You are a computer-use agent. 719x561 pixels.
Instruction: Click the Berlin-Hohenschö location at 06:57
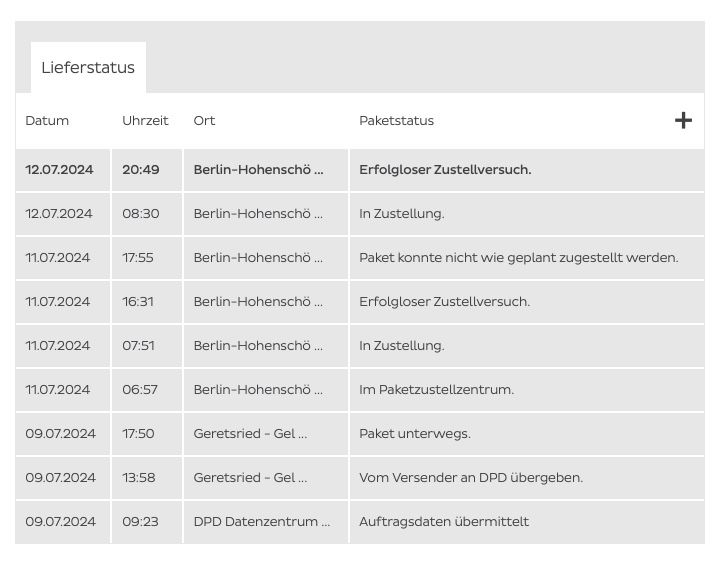coord(258,390)
